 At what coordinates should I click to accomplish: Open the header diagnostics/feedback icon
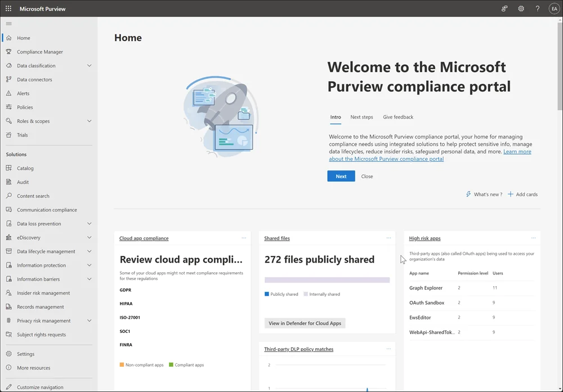coord(504,8)
